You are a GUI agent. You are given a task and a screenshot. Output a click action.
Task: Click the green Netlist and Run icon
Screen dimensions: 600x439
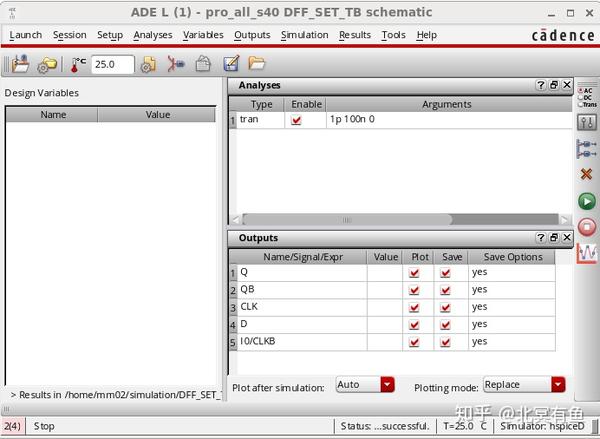click(587, 202)
